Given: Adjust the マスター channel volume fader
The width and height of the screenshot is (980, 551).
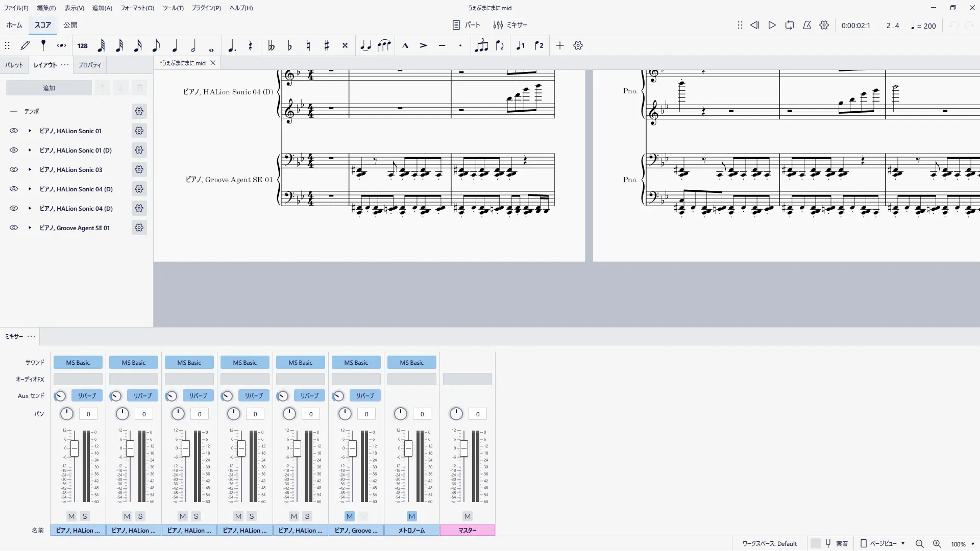Looking at the screenshot, I should click(x=463, y=448).
